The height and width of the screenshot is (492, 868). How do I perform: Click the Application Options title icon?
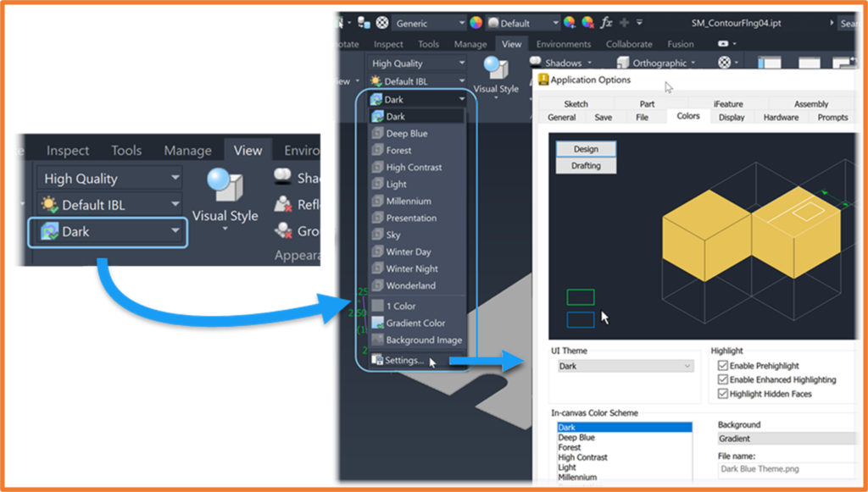tap(543, 80)
